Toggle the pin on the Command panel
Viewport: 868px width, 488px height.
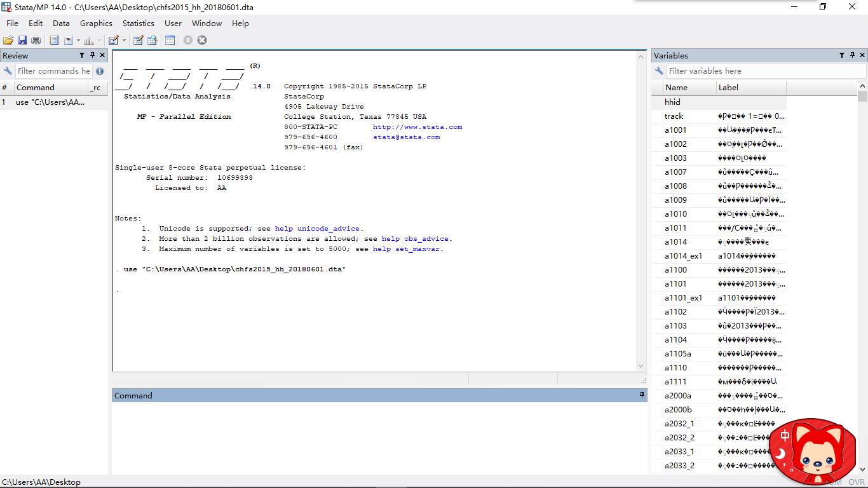pyautogui.click(x=642, y=395)
